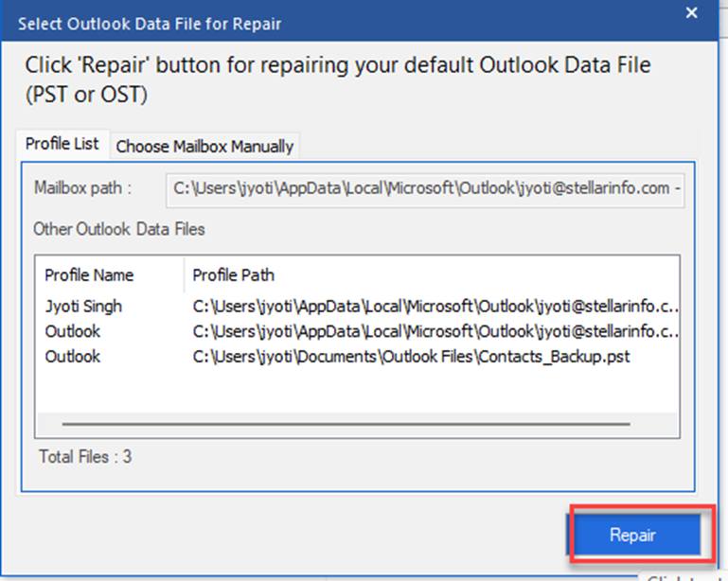The width and height of the screenshot is (728, 581).
Task: Click path of the first Outlook row
Action: coord(435,332)
